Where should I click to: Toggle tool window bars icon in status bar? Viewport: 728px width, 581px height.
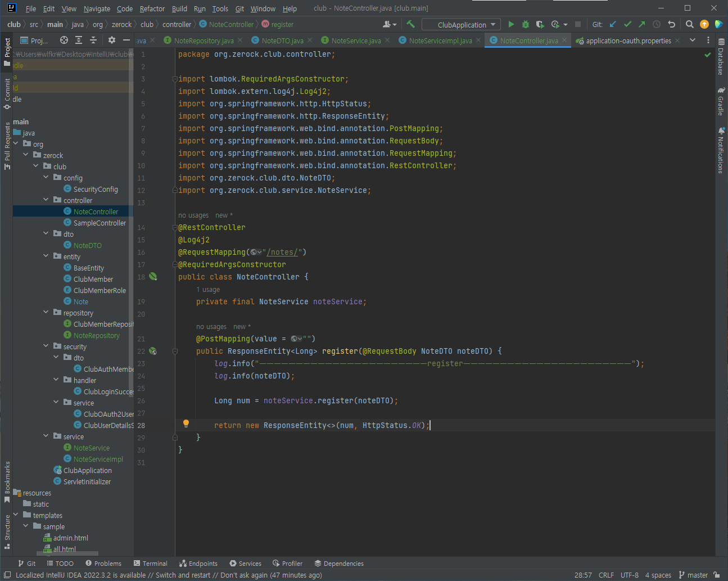point(7,575)
